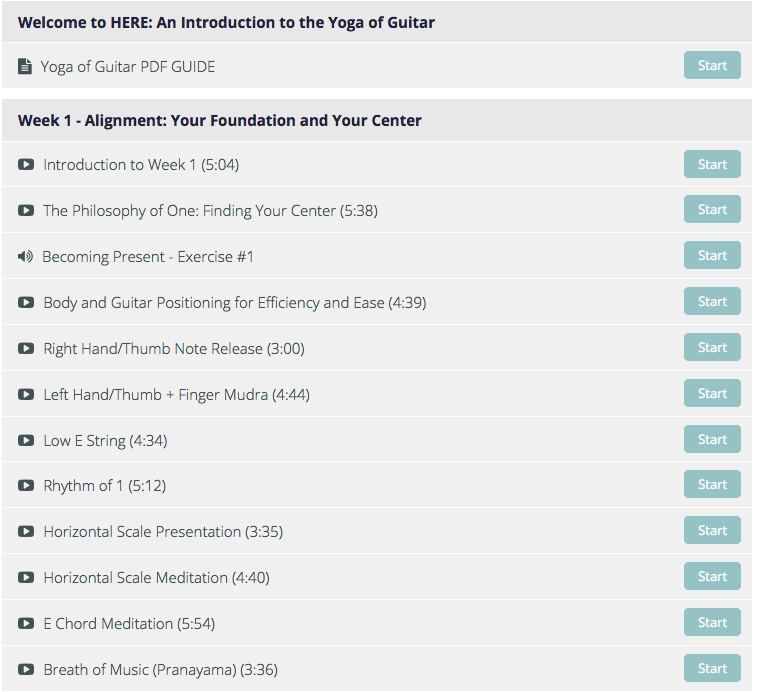Open the Becoming Present - Exercise #1 link

148,257
